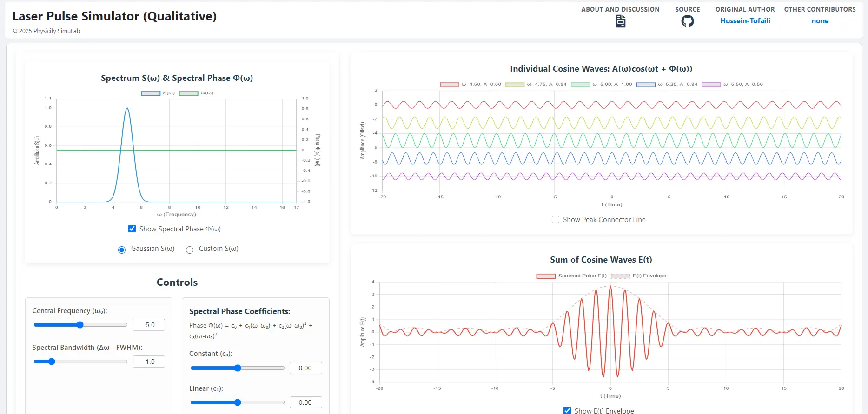Toggle the Φ(ω) legend swatch in spectrum chart

pos(188,93)
